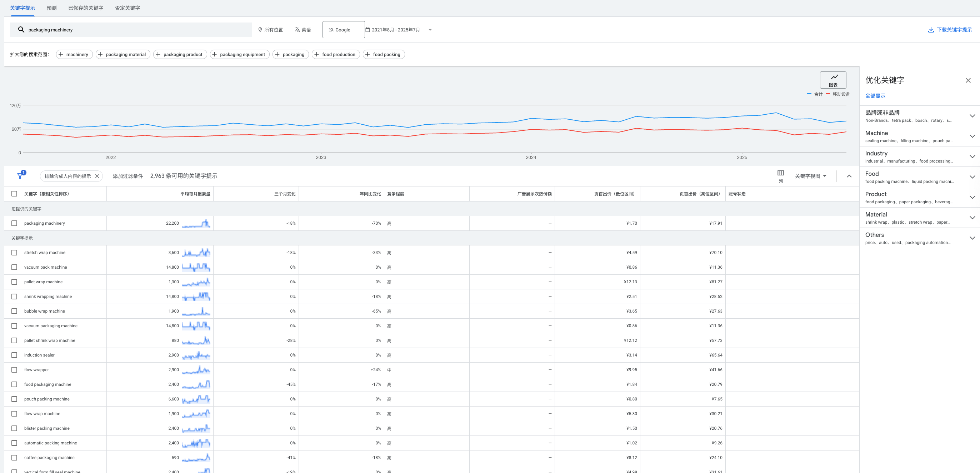Open the 否定关键字 tab
980x473 pixels.
coord(127,8)
